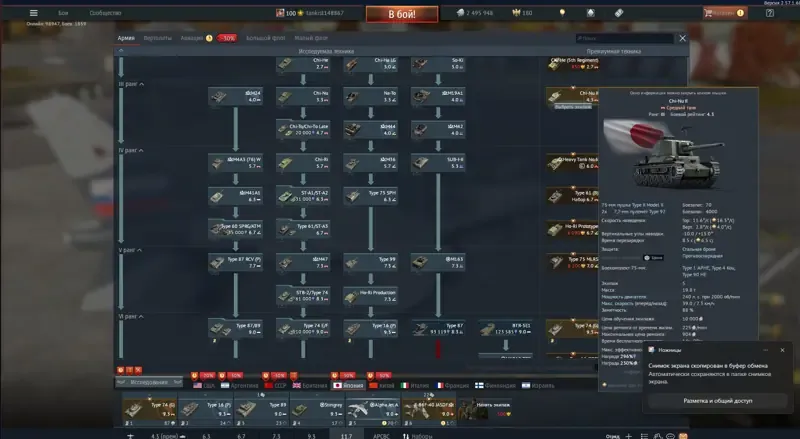Collapse top rank section chevron
This screenshot has height=439, width=800.
pyautogui.click(x=121, y=51)
